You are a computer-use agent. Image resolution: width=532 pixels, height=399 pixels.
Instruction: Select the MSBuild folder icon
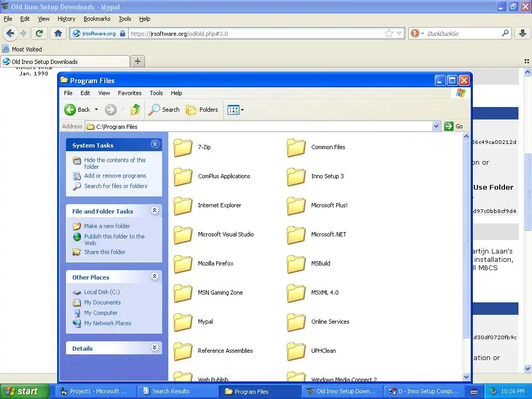click(296, 264)
